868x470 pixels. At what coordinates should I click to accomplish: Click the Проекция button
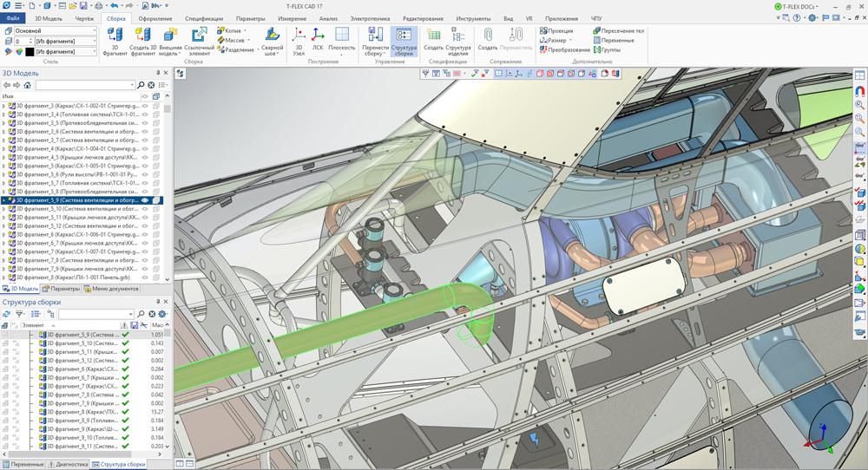tap(556, 30)
